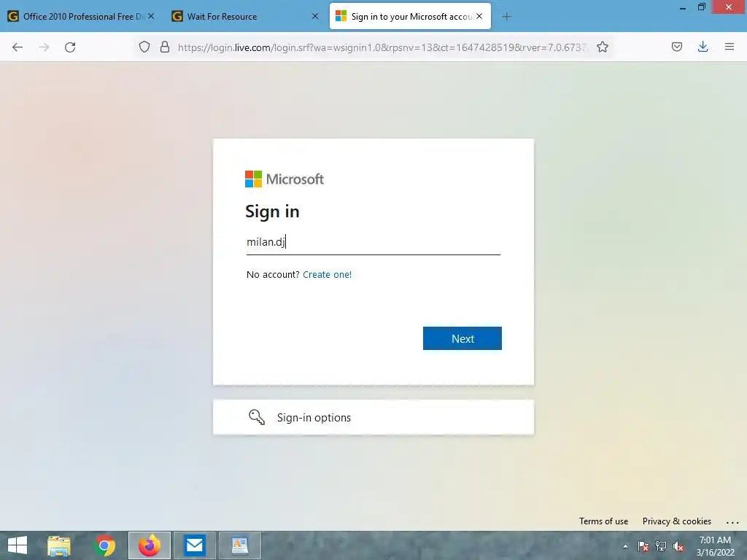Image resolution: width=747 pixels, height=560 pixels.
Task: Focus the email input field containing milan.dj
Action: pyautogui.click(x=373, y=242)
